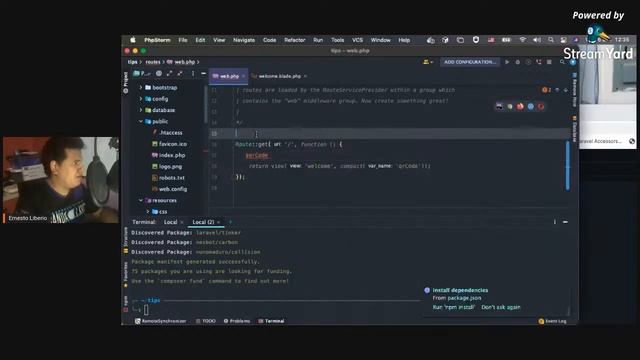Open the TODO tool window

click(x=206, y=321)
